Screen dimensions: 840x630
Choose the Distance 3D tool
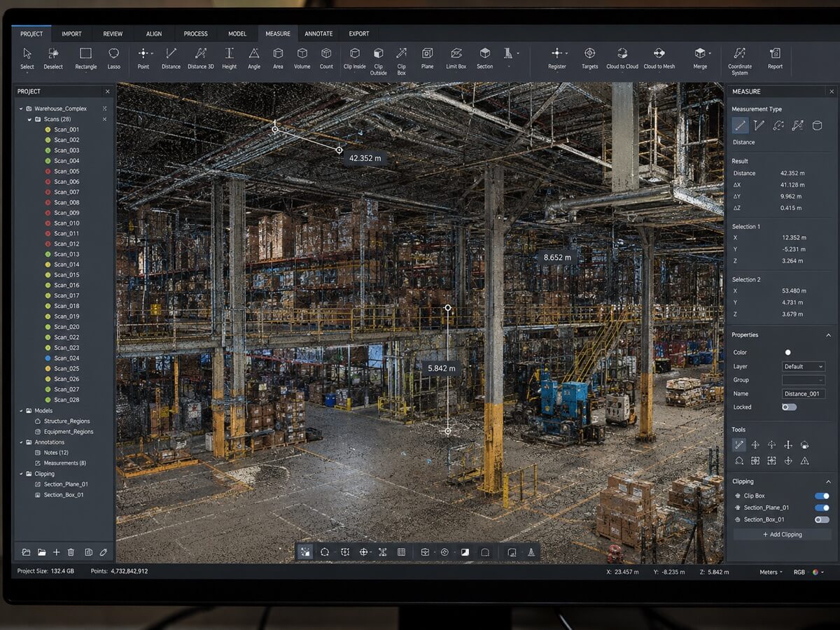[x=200, y=59]
